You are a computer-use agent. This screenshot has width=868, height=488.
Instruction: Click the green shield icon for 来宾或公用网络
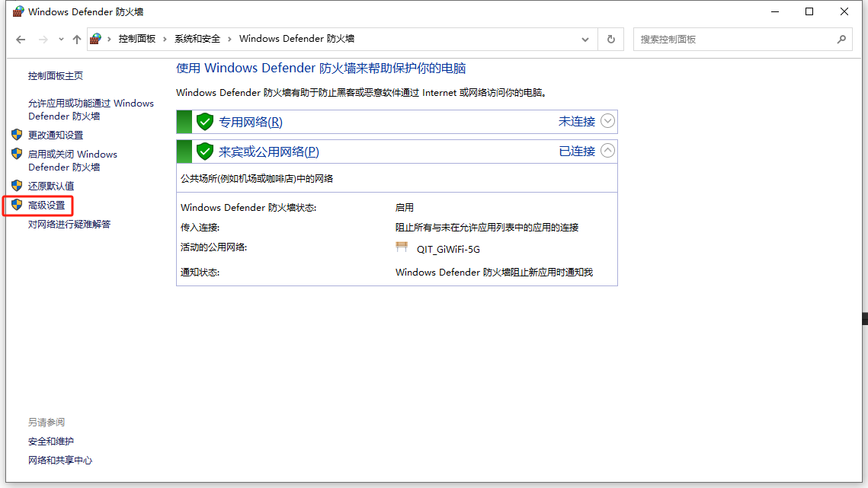pos(205,151)
